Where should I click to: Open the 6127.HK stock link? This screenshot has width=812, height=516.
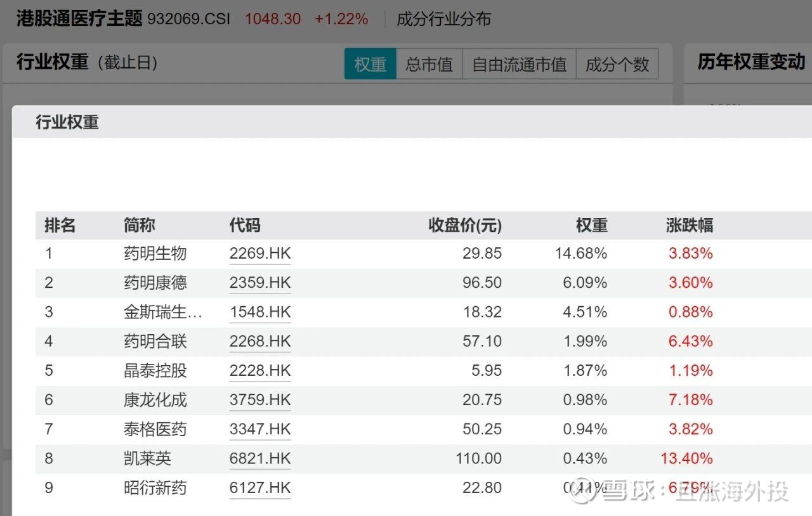pyautogui.click(x=260, y=488)
